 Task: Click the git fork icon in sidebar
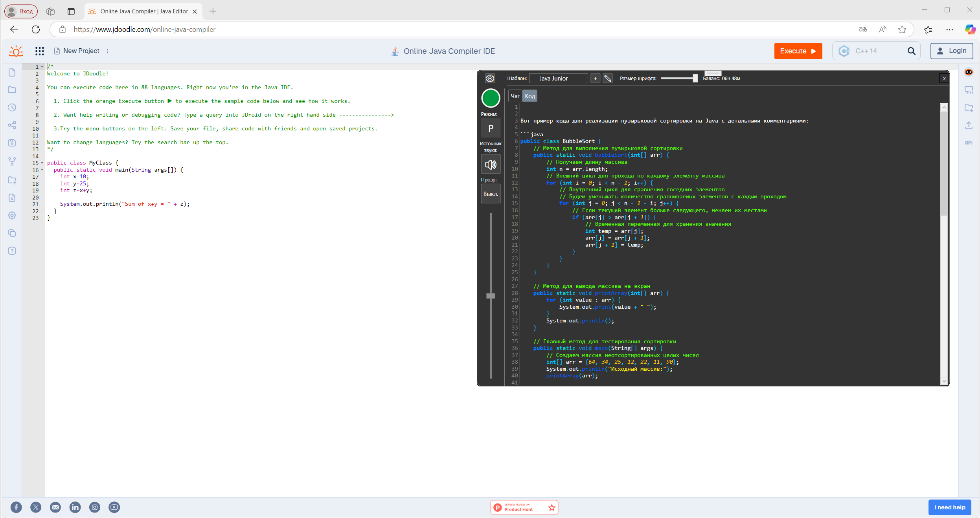click(12, 161)
